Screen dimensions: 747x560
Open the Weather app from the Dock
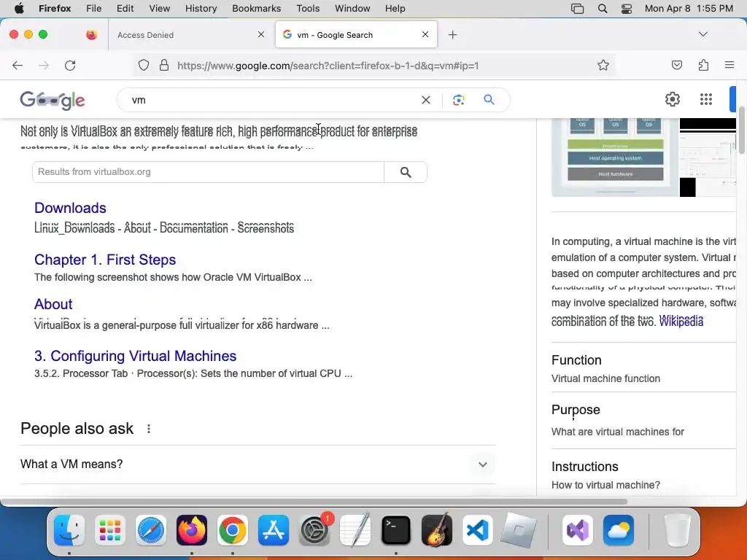click(x=619, y=530)
